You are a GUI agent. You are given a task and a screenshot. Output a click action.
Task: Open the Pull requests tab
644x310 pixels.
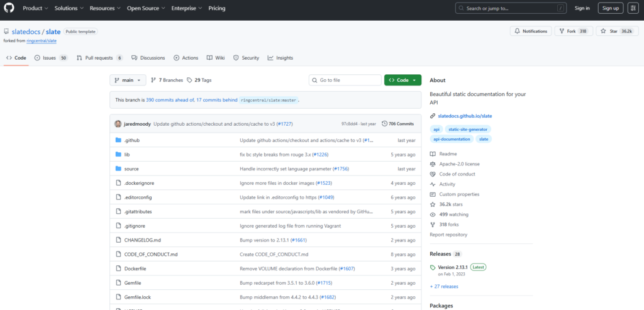coord(99,58)
